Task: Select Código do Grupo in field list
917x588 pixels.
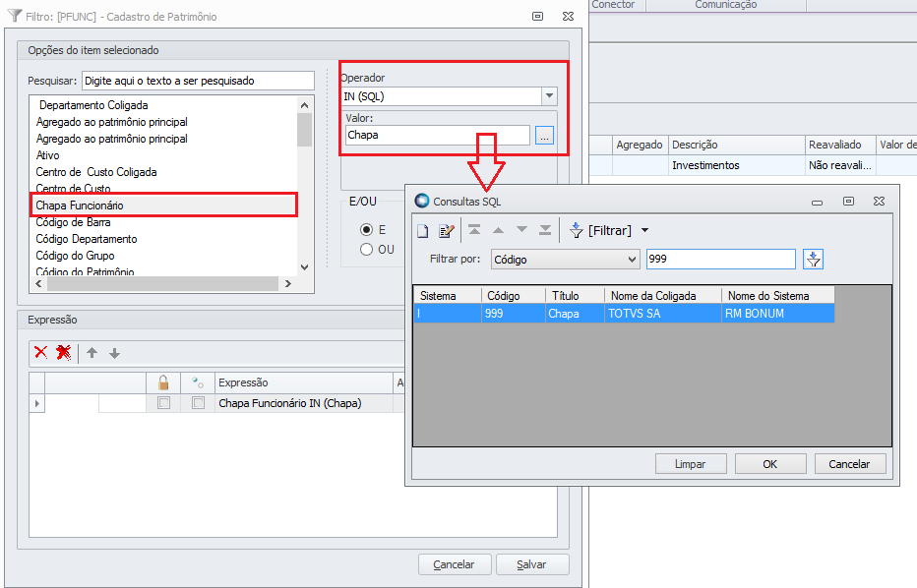Action: (76, 256)
